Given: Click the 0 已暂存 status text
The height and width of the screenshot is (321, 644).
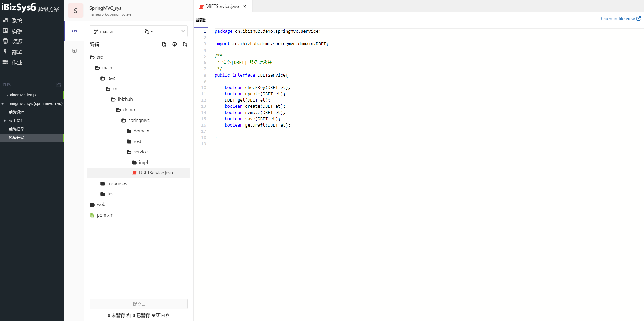Looking at the screenshot, I should click(x=141, y=315).
